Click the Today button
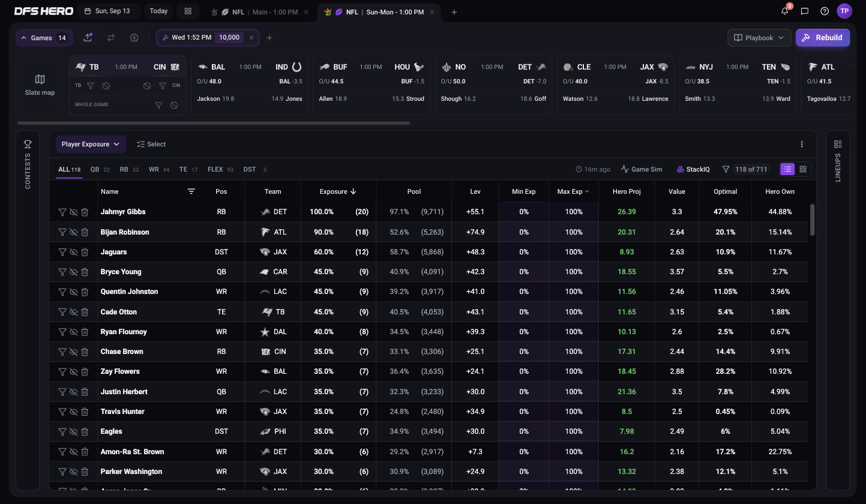This screenshot has width=866, height=504. pos(158,11)
